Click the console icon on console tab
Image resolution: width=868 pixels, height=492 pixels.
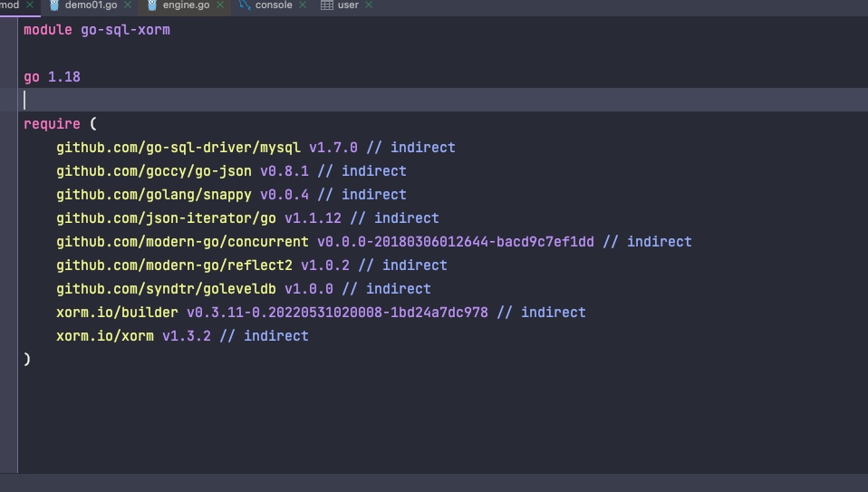pyautogui.click(x=244, y=5)
